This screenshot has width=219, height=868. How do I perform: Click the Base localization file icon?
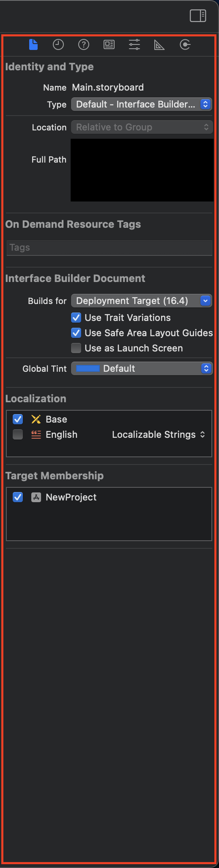pos(36,419)
